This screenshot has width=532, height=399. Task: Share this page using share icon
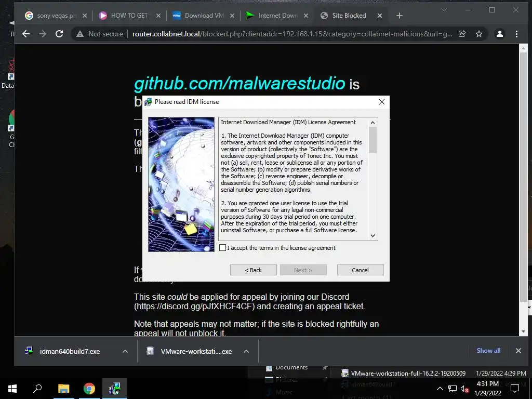(462, 34)
